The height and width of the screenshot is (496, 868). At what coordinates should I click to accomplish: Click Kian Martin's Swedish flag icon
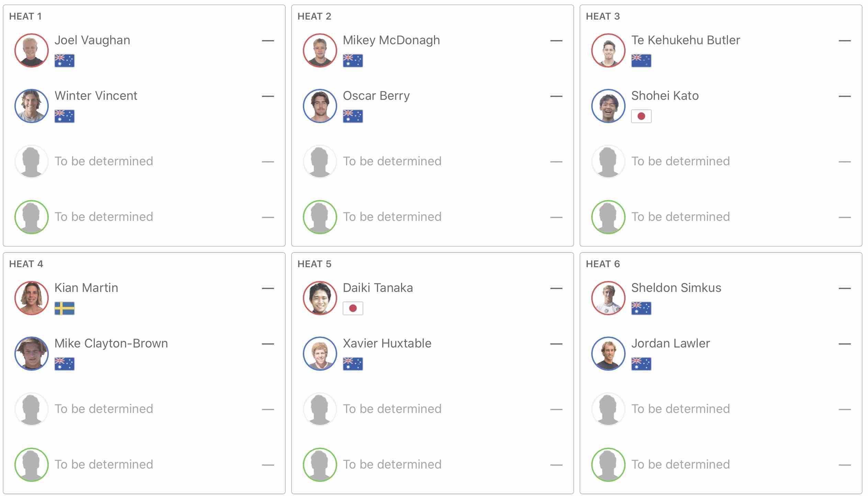coord(65,308)
